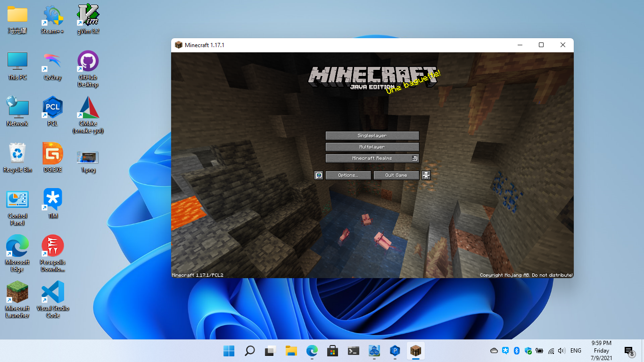Select the GitHub Desktop shortcut
644x362 pixels.
[88, 69]
